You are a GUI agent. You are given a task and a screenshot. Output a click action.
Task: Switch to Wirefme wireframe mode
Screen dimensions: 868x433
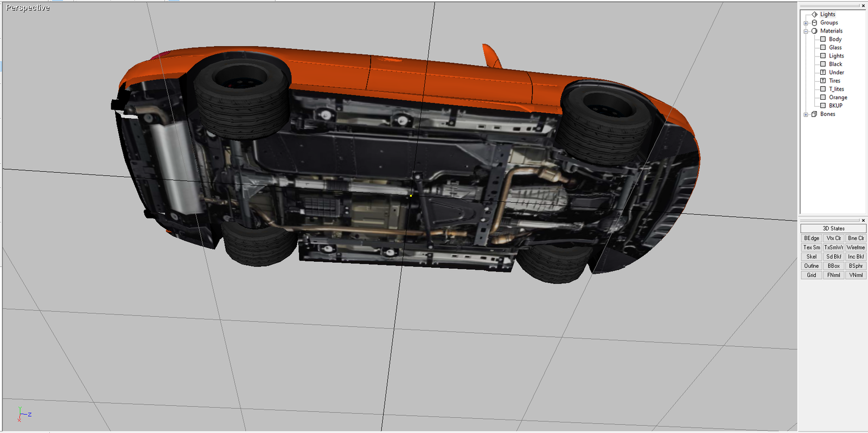coord(856,248)
